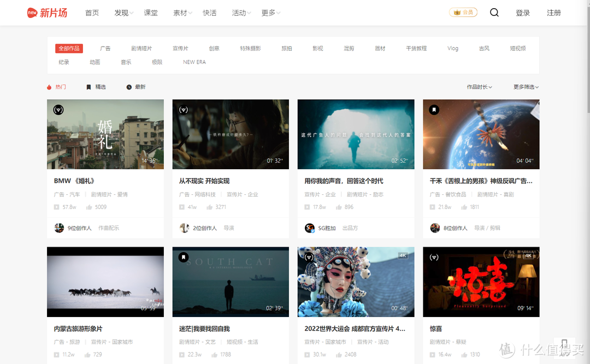
Task: Click the play-count icon under 从不现实 开始实现
Action: 181,207
